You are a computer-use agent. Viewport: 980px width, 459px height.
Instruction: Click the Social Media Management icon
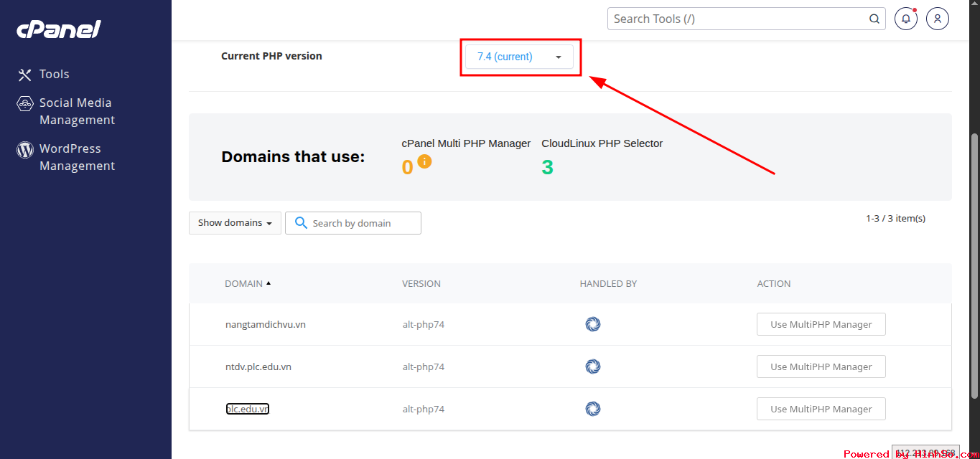click(x=25, y=103)
